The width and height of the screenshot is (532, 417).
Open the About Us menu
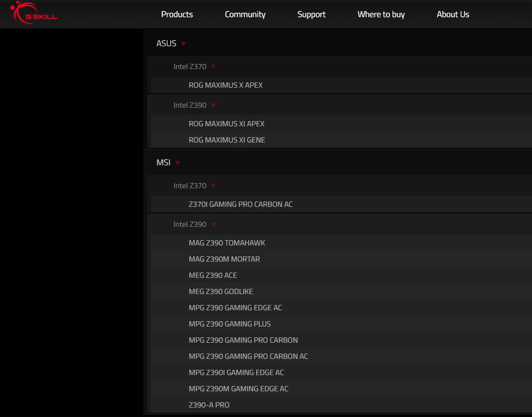click(x=452, y=14)
